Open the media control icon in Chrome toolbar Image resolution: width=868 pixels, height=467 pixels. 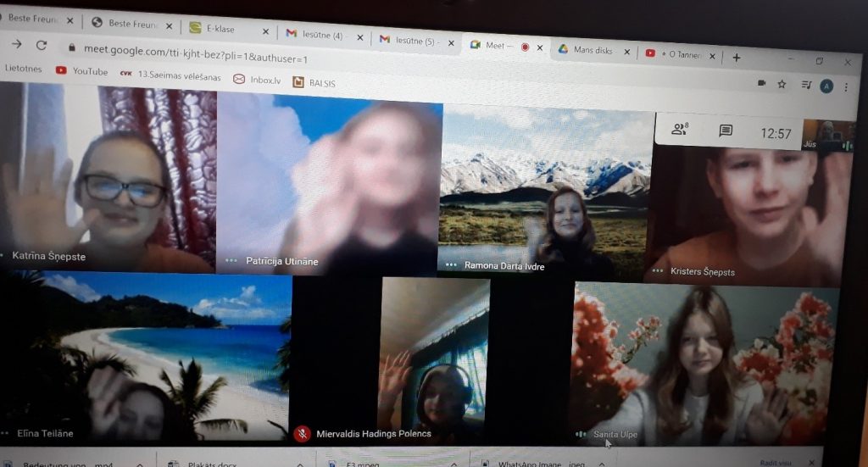[805, 85]
